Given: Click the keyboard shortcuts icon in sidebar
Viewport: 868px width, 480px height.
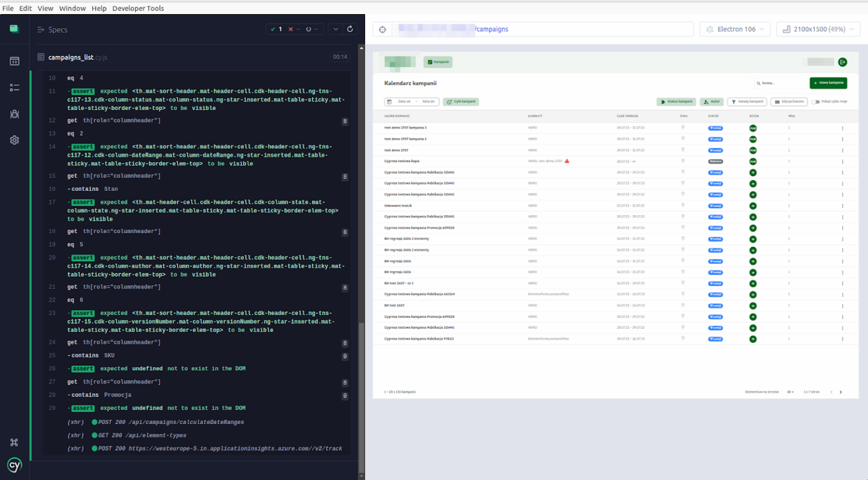Looking at the screenshot, I should 15,442.
